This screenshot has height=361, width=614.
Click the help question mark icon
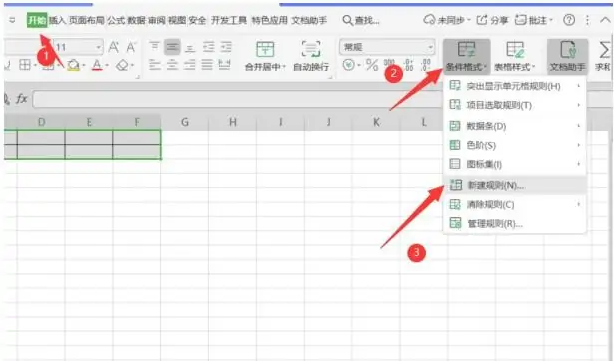coord(569,20)
